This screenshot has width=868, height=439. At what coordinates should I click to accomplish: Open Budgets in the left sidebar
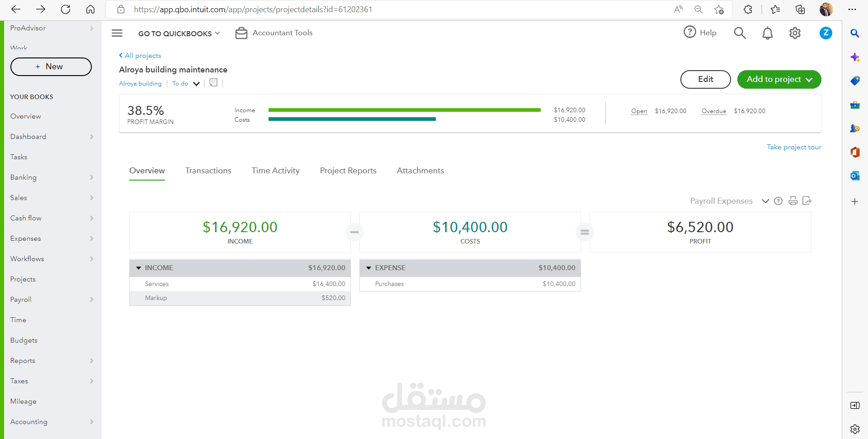click(x=24, y=340)
